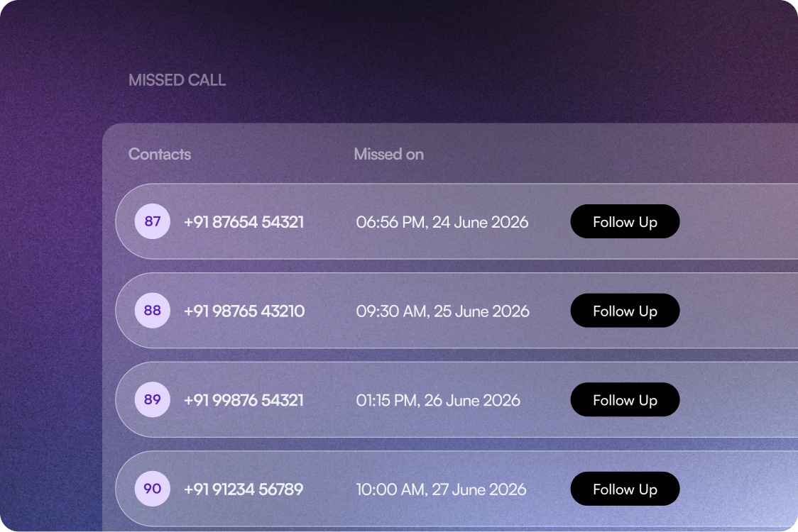This screenshot has width=798, height=532.
Task: Click the avatar badge numbered 90
Action: (153, 489)
